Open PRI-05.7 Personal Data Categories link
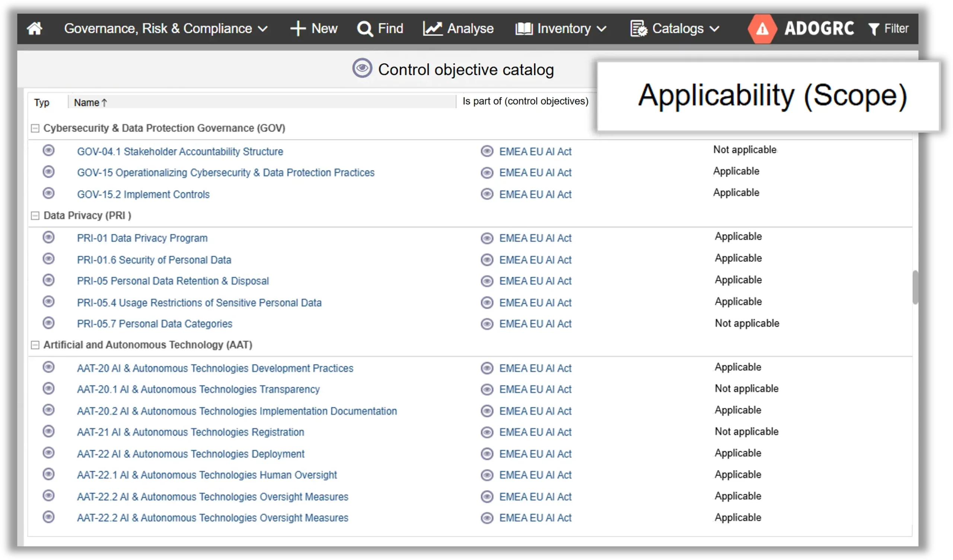 [x=154, y=324]
